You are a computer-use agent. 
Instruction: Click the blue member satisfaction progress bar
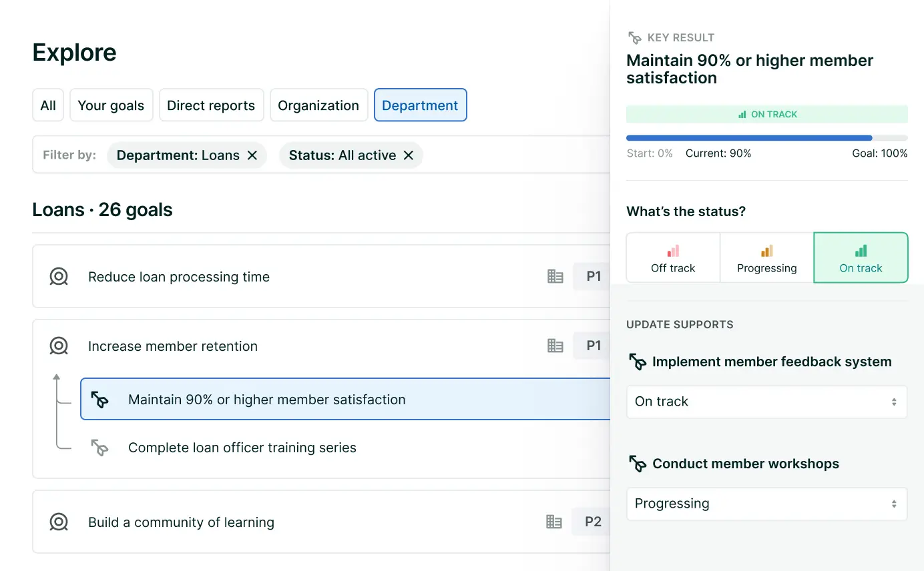[748, 138]
